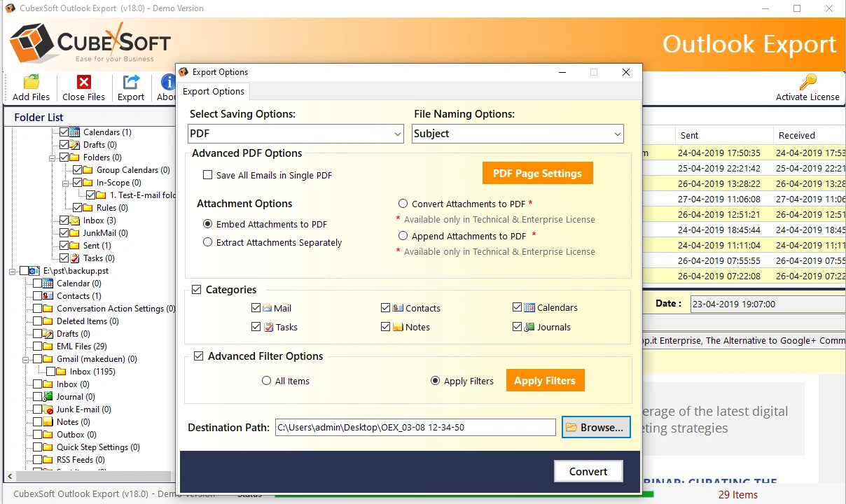846x504 pixels.
Task: Browse for destination folder
Action: (x=596, y=427)
